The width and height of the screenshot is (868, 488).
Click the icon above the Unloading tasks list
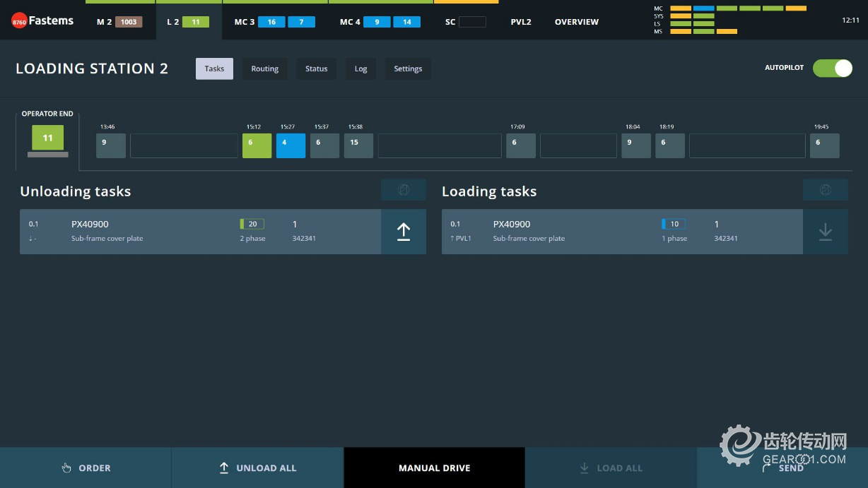click(x=404, y=190)
